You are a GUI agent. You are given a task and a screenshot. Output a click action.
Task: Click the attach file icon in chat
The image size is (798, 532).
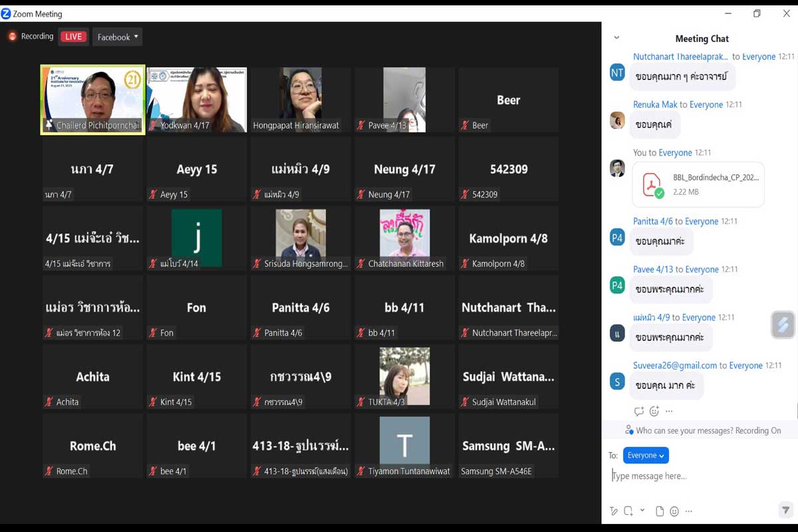click(x=660, y=511)
